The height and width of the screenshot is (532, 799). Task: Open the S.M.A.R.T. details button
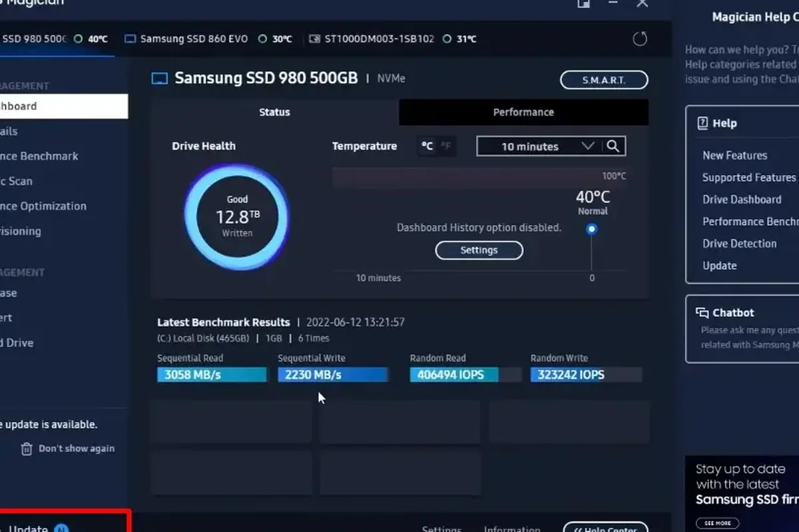pyautogui.click(x=604, y=80)
